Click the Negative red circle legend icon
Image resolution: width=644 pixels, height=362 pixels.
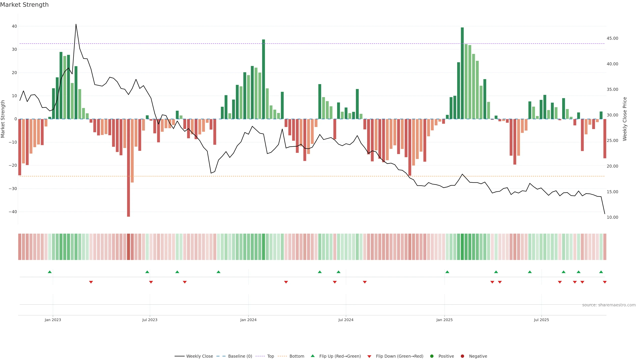[462, 356]
